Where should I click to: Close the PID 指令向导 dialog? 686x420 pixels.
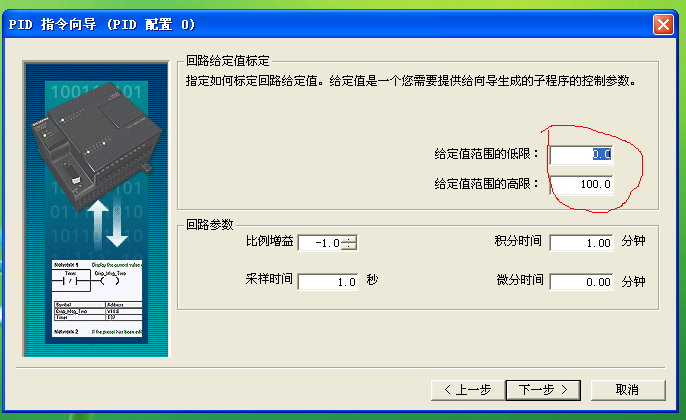point(663,24)
